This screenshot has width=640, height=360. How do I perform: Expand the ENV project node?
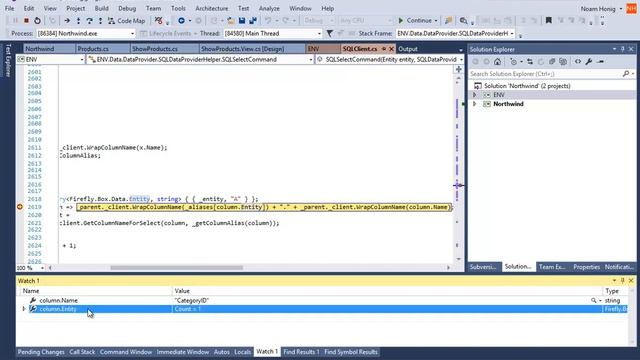point(474,95)
